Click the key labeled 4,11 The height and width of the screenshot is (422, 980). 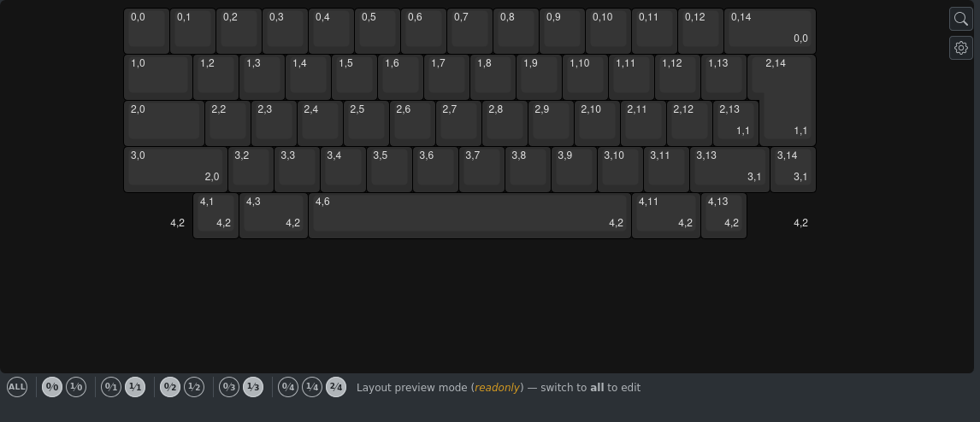(666, 215)
